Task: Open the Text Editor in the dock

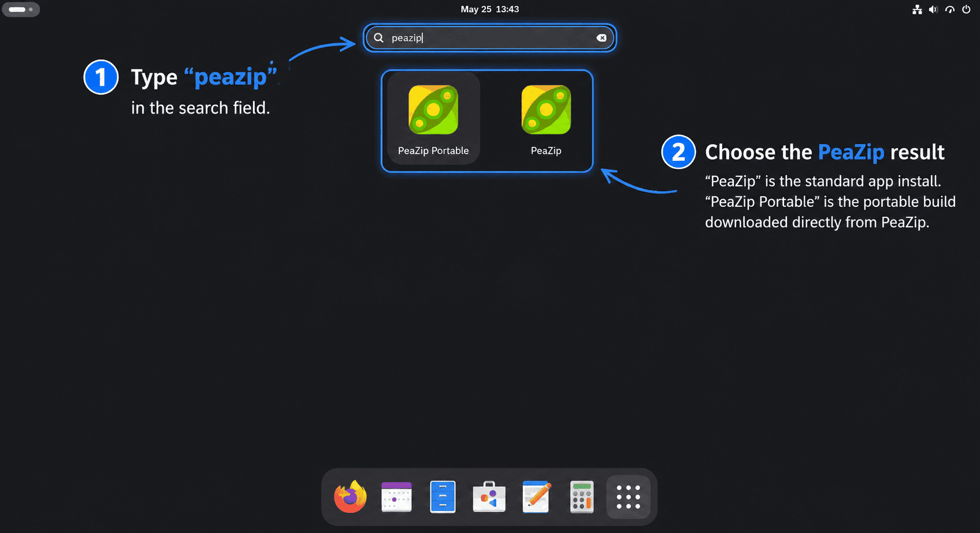Action: point(536,497)
